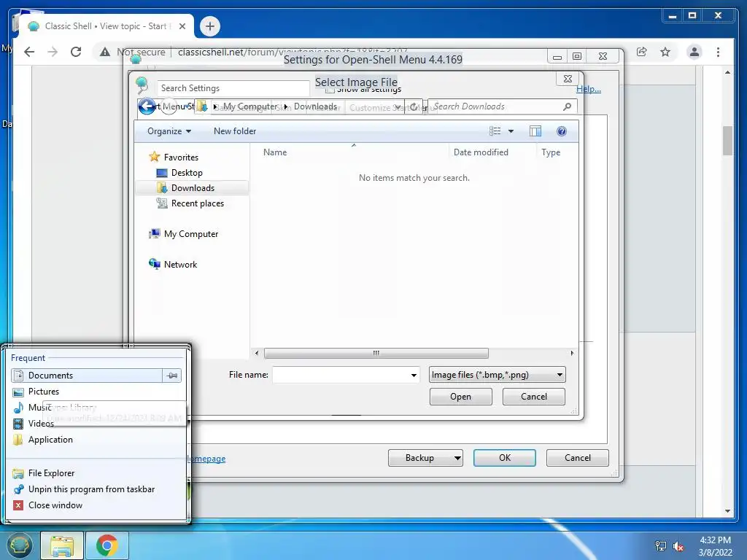Open the Organize menu
The height and width of the screenshot is (560, 747).
point(169,131)
